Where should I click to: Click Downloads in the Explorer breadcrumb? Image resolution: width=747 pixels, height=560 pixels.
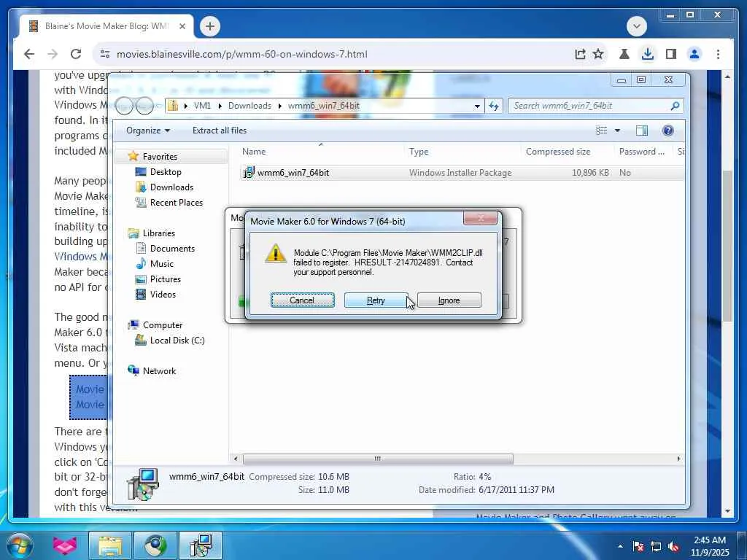point(249,106)
